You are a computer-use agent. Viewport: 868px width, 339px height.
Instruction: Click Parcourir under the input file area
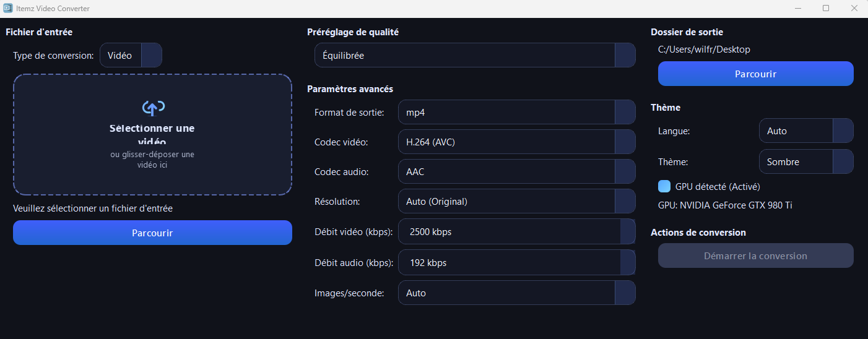coord(152,233)
